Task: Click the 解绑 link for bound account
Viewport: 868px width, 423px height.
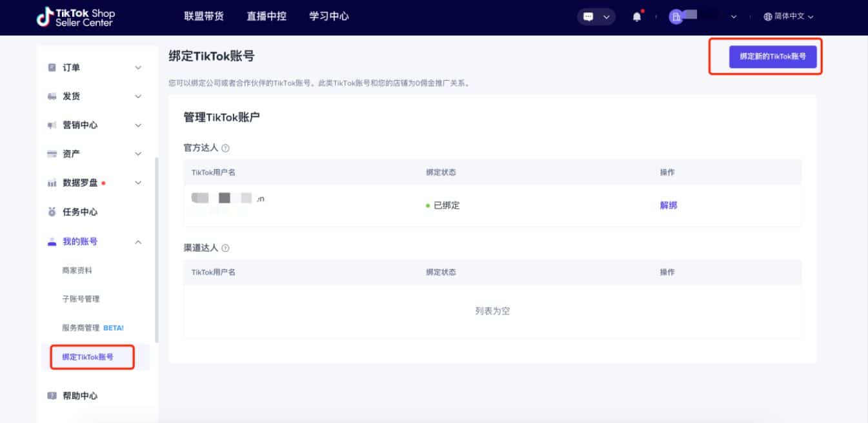Action: pyautogui.click(x=669, y=205)
